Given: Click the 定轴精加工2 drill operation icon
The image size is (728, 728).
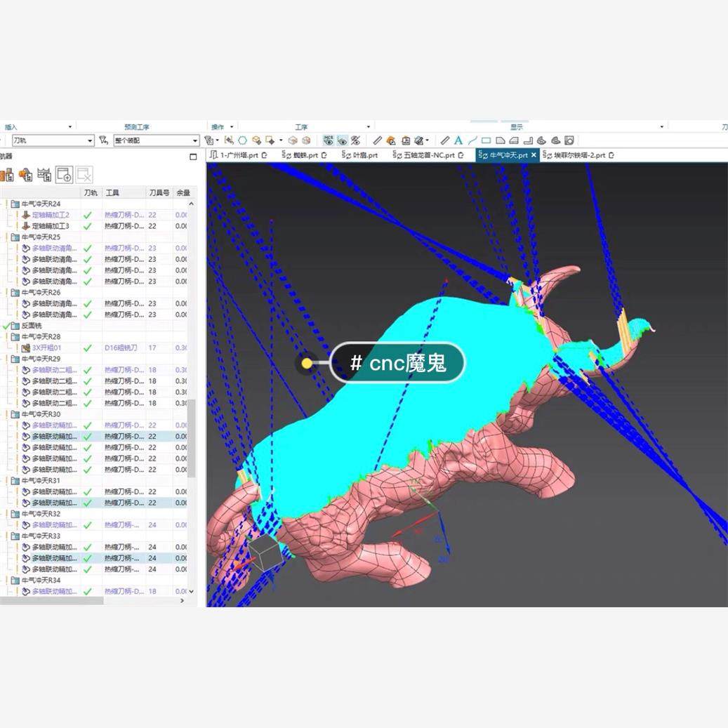Looking at the screenshot, I should pyautogui.click(x=26, y=215).
